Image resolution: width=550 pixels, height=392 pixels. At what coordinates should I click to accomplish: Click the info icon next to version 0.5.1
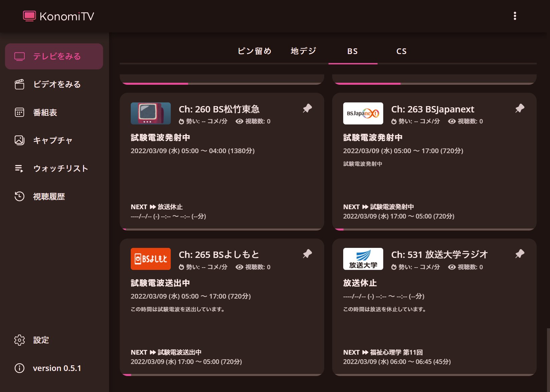pos(20,368)
